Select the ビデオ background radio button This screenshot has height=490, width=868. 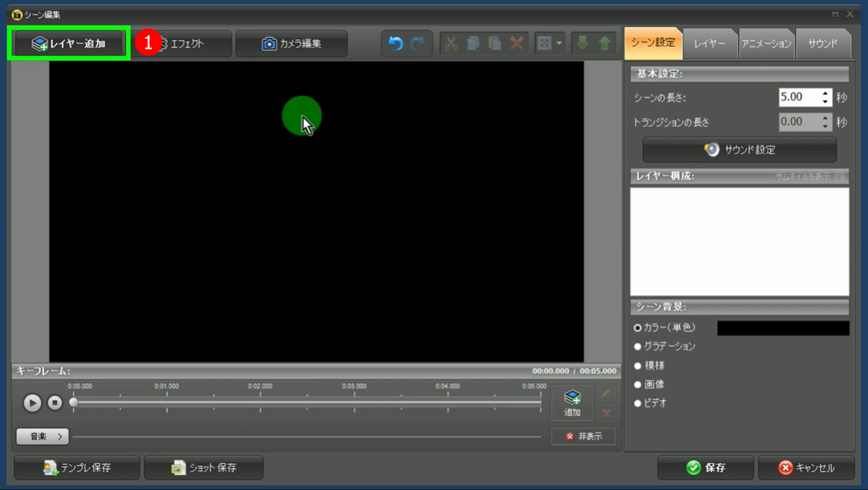coord(638,403)
